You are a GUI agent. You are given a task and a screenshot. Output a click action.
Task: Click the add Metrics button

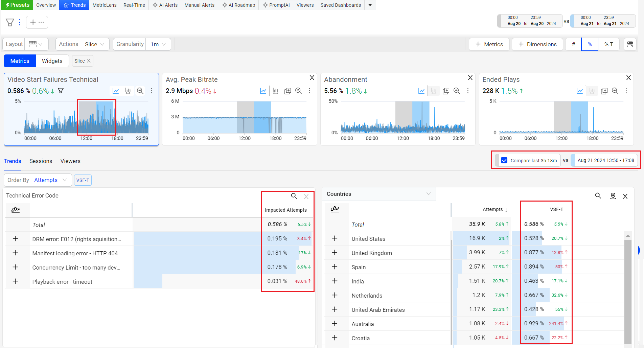point(489,44)
